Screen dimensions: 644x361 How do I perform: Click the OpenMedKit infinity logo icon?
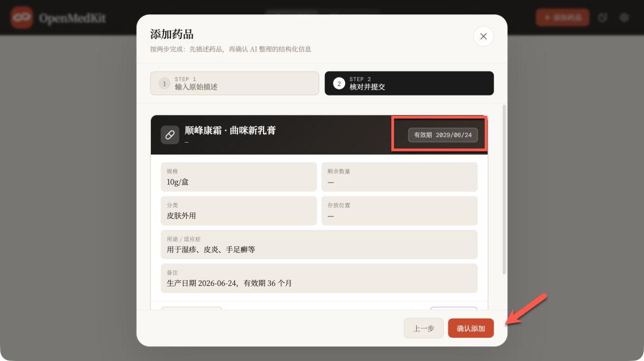coord(22,18)
